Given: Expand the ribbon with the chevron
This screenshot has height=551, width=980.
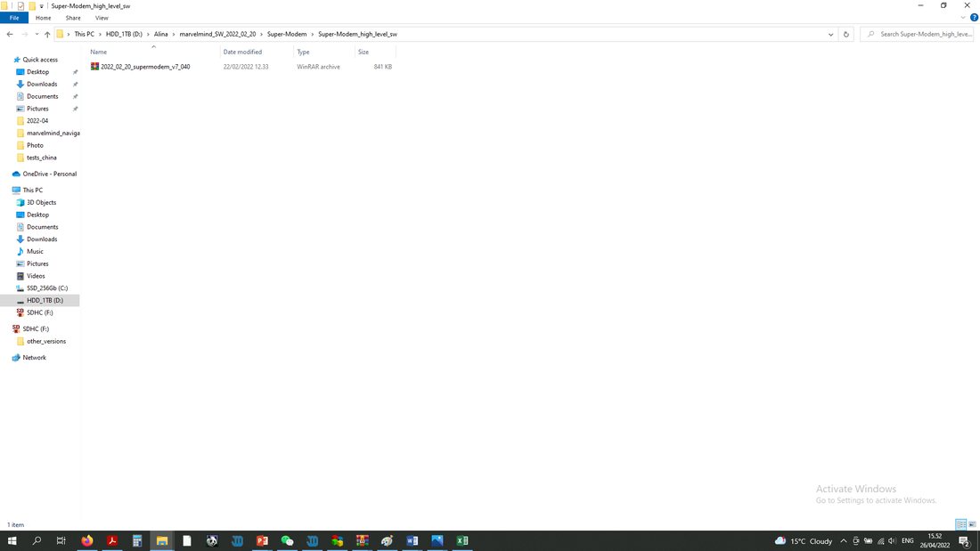Looking at the screenshot, I should (x=963, y=18).
